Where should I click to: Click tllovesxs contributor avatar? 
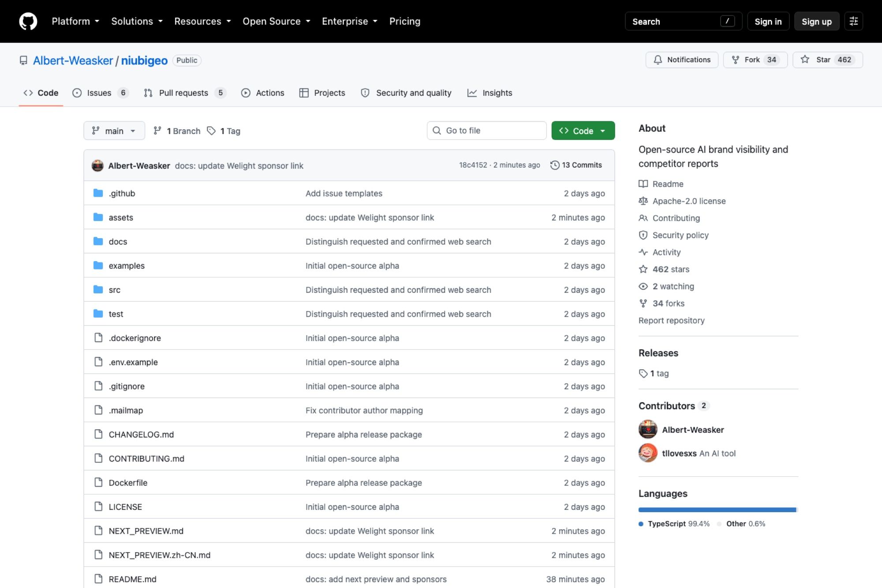point(648,453)
